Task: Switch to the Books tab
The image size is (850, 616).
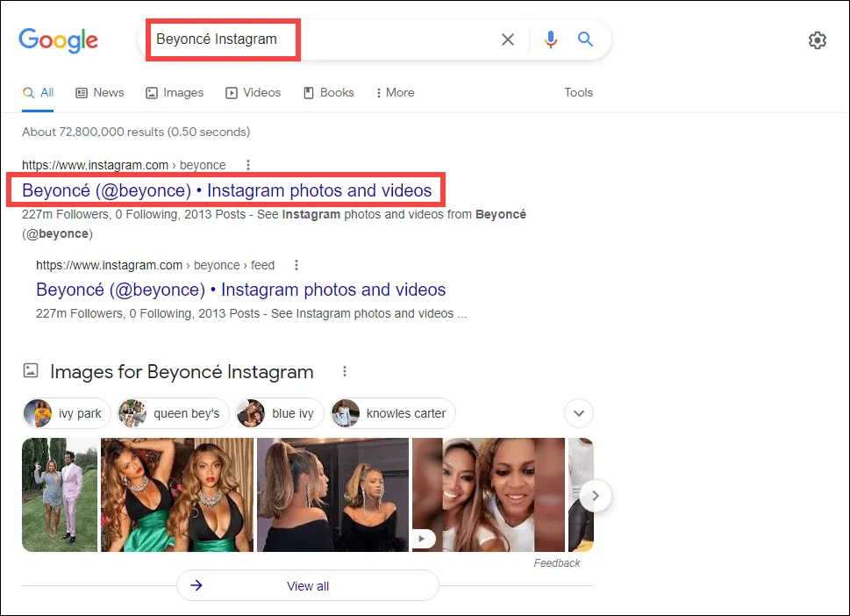Action: point(328,93)
